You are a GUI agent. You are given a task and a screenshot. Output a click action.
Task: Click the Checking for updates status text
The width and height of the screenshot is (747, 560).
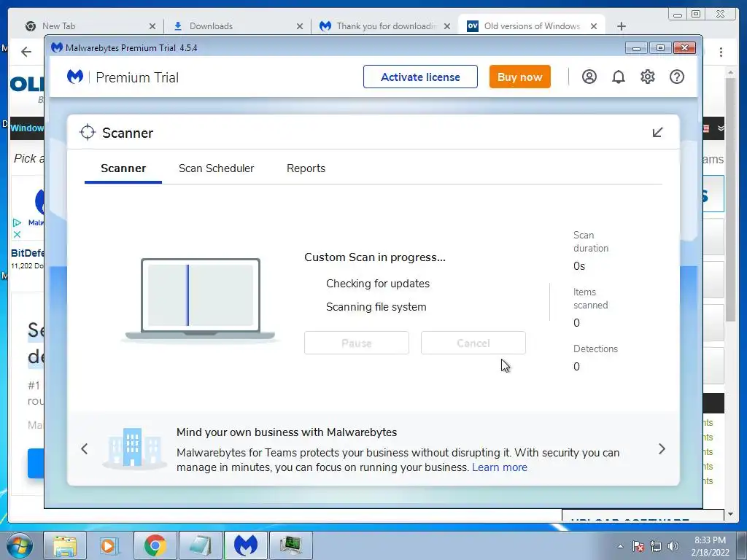point(378,284)
